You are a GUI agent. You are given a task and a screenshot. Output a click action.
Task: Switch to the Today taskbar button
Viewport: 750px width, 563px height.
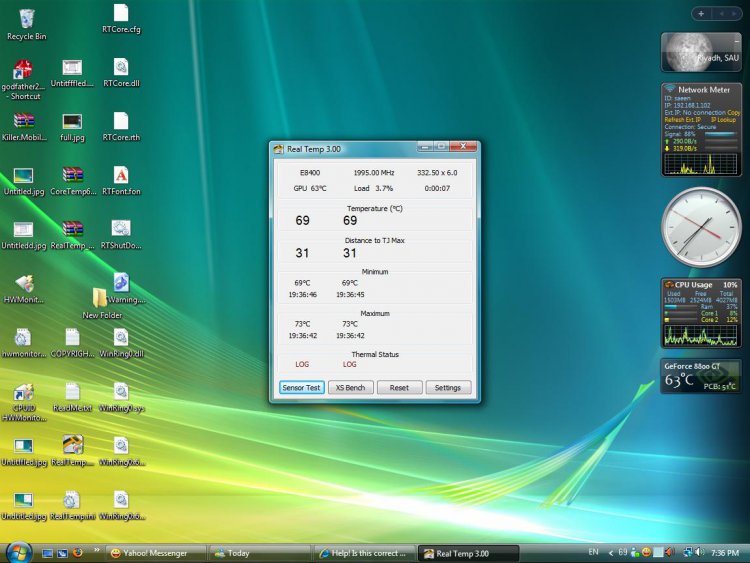point(261,553)
